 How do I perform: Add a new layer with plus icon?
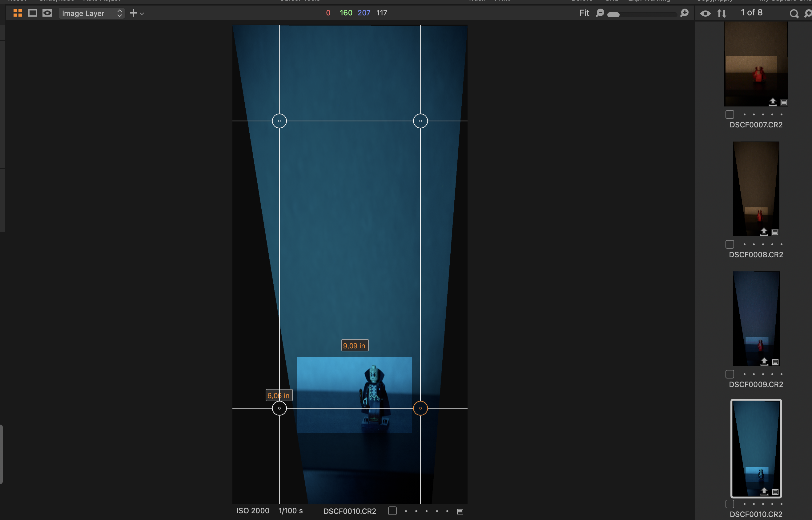[x=133, y=13]
